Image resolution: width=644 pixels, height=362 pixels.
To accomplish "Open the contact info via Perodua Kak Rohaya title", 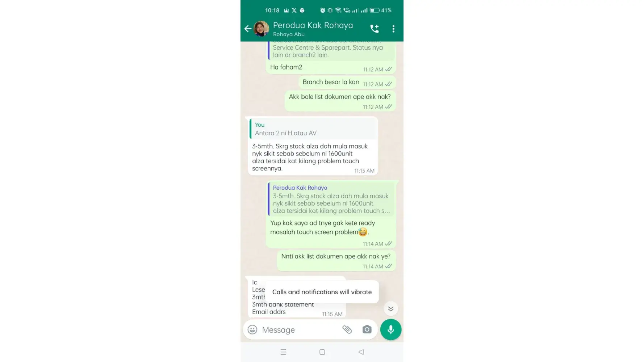I will (x=313, y=25).
